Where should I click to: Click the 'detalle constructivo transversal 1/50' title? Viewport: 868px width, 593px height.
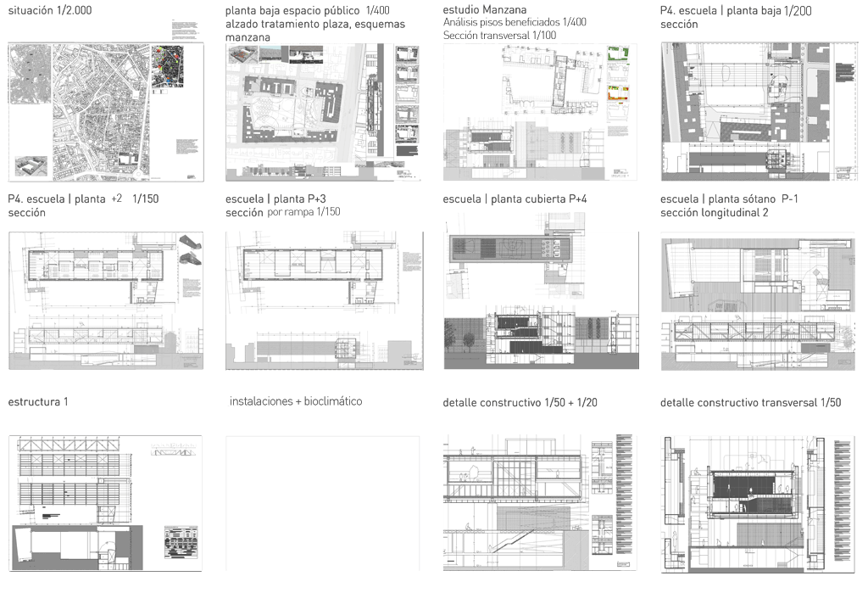(750, 402)
